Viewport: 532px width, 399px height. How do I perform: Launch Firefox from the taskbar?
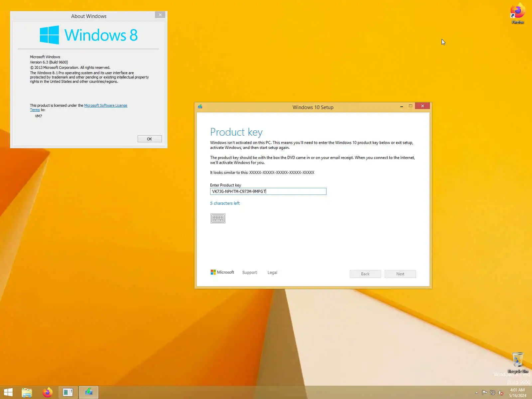coord(48,392)
